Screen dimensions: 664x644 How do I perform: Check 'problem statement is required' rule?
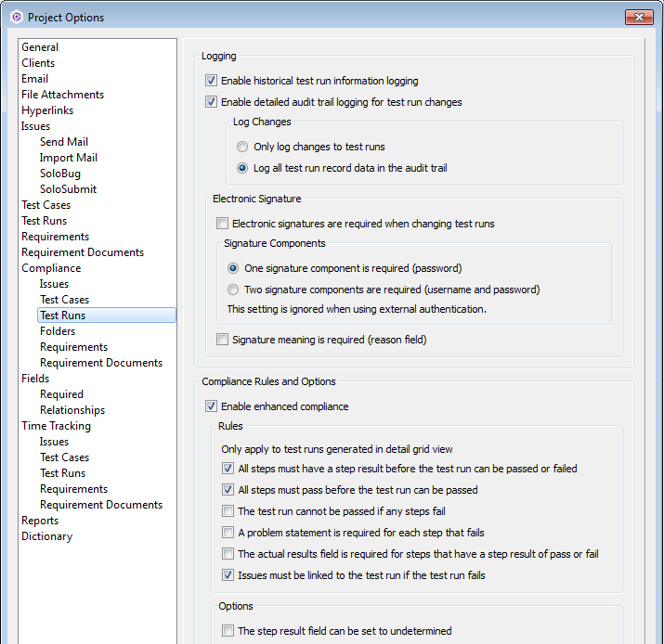(228, 533)
